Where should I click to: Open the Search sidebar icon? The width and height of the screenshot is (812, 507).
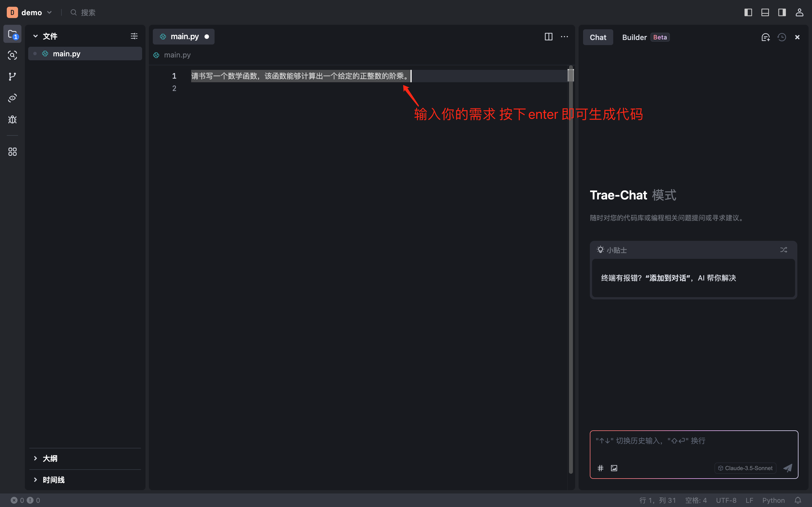[x=12, y=55]
